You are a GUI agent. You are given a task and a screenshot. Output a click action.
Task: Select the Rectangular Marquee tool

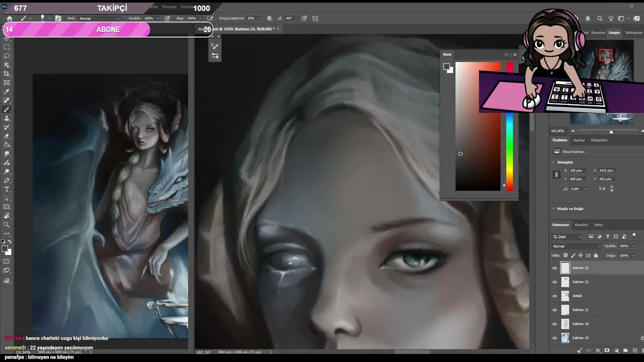(7, 47)
